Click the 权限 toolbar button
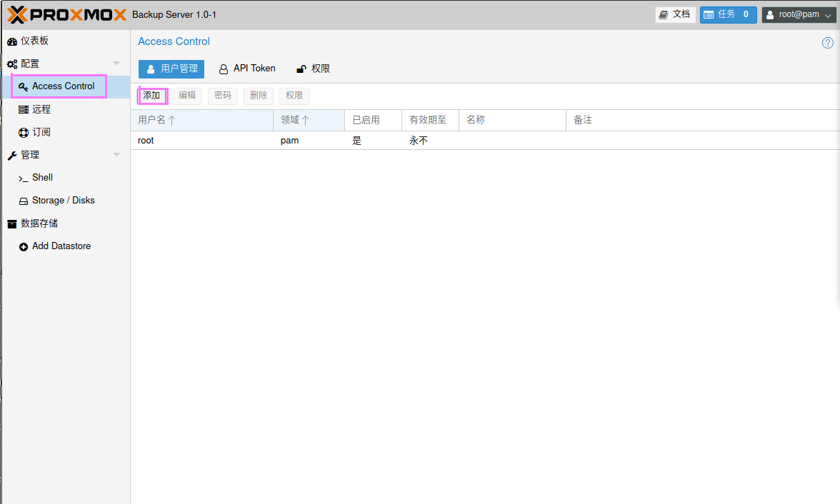 [294, 96]
